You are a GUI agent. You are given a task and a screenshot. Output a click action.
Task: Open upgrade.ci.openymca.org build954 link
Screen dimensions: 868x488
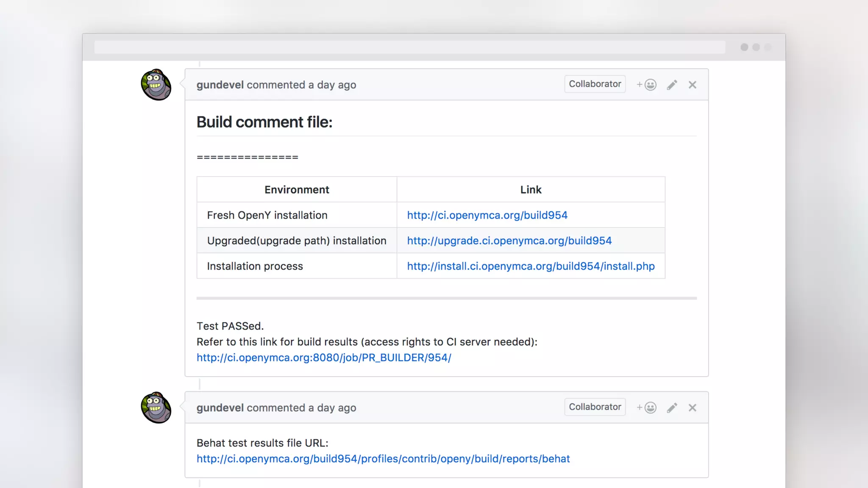click(509, 241)
